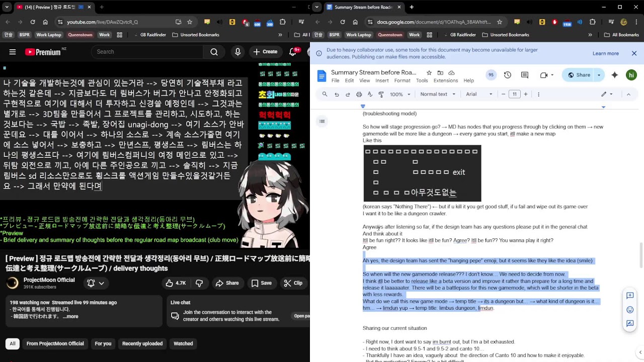Viewport: 644px width, 362px height.
Task: Open the 95 collaborators avatar badge
Action: (x=491, y=75)
